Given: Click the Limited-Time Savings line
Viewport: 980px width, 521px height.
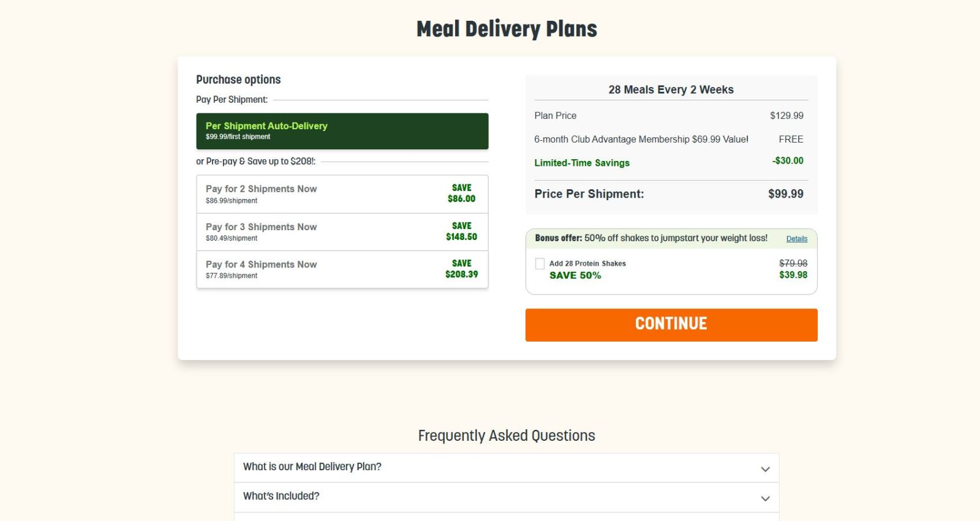Looking at the screenshot, I should point(669,162).
